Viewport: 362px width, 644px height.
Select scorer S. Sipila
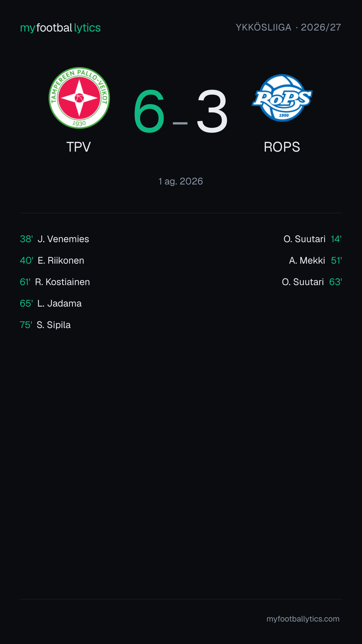[54, 325]
